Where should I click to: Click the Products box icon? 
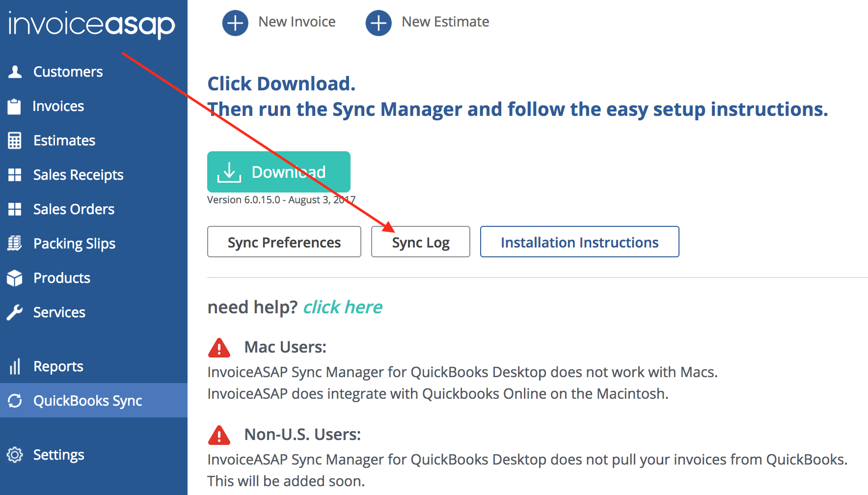(15, 278)
